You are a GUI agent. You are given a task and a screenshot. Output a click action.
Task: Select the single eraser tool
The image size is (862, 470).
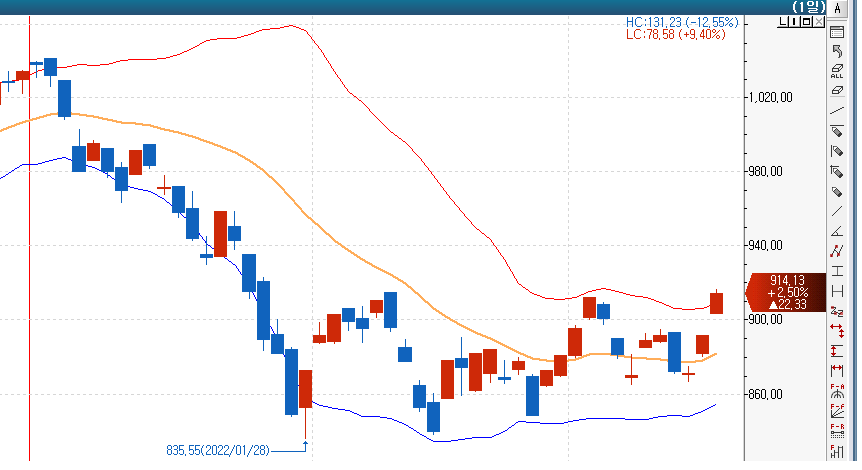[x=837, y=90]
